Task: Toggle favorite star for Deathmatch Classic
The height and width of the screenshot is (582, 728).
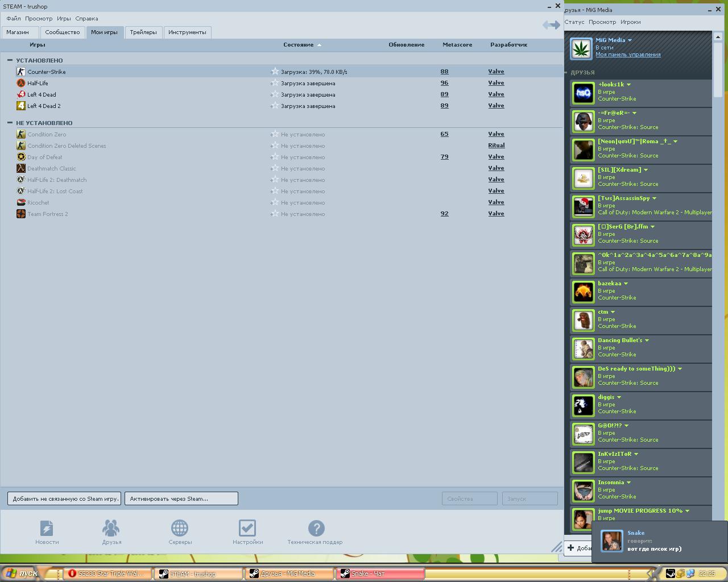Action: pyautogui.click(x=275, y=168)
